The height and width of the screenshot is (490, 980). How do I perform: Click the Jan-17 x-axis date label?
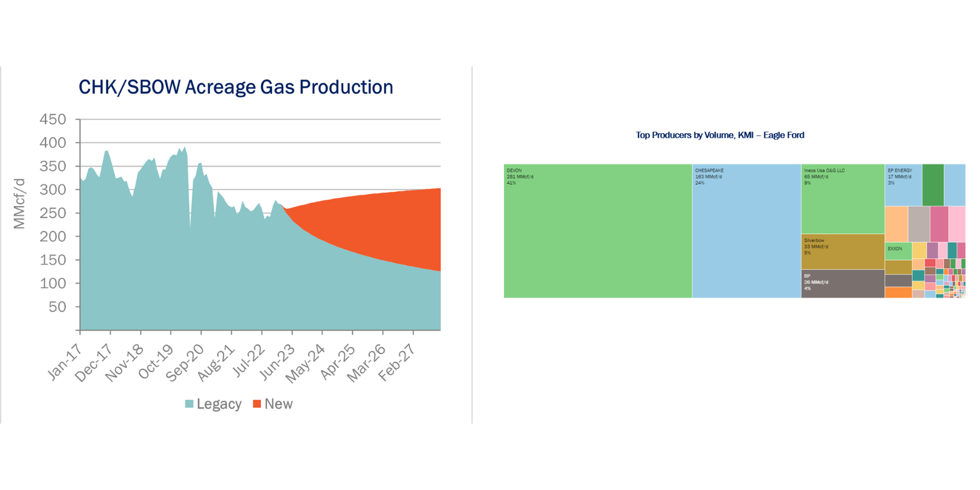pyautogui.click(x=64, y=362)
